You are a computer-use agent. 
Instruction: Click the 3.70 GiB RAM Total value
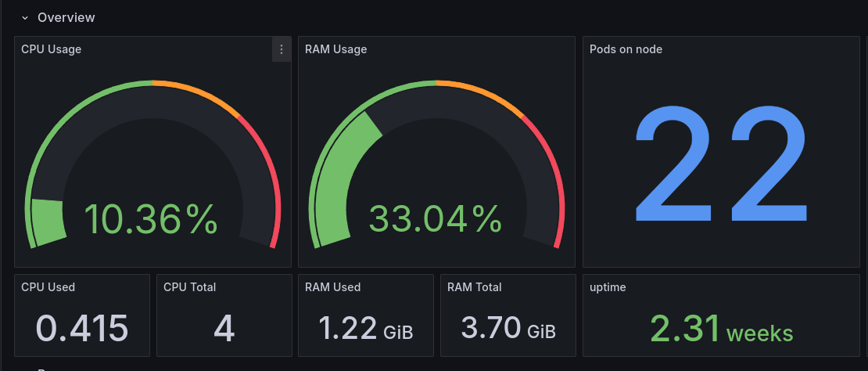(508, 329)
